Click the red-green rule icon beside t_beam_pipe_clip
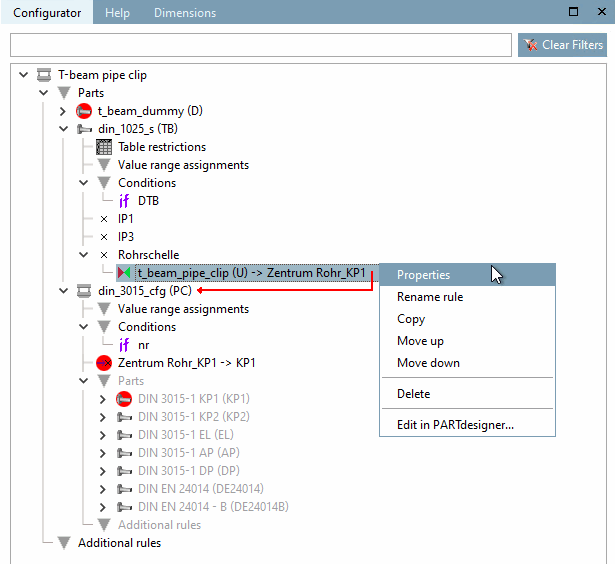Screen dimensions: 615x564 point(124,272)
